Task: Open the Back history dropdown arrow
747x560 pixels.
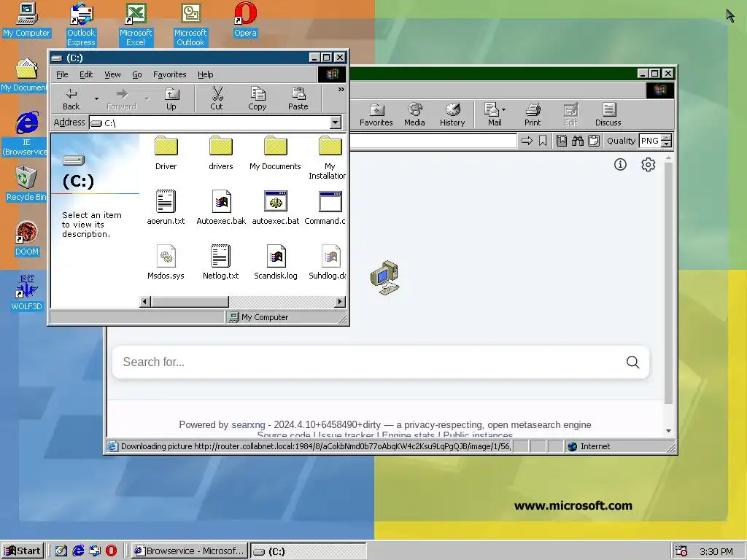Action: (x=96, y=99)
